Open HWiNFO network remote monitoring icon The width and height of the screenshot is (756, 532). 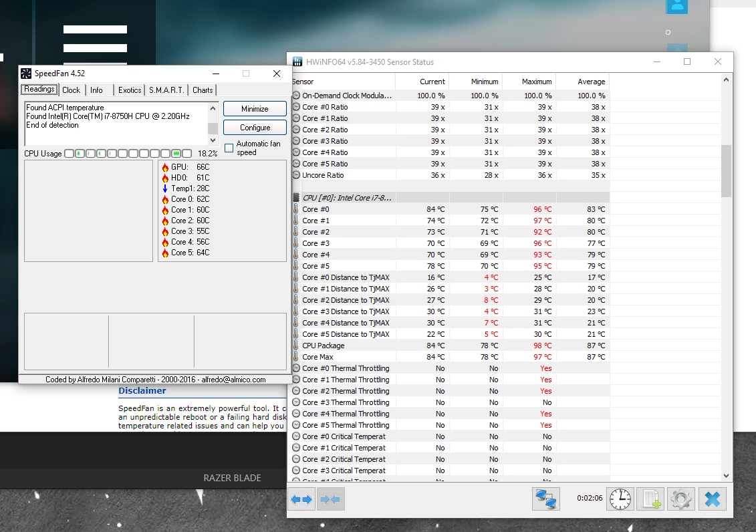[546, 499]
